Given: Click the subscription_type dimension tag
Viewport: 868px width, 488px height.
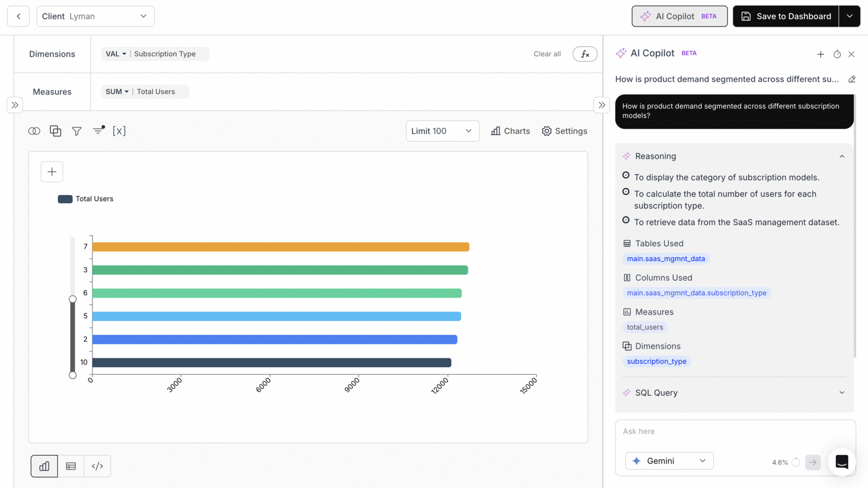Looking at the screenshot, I should [656, 361].
